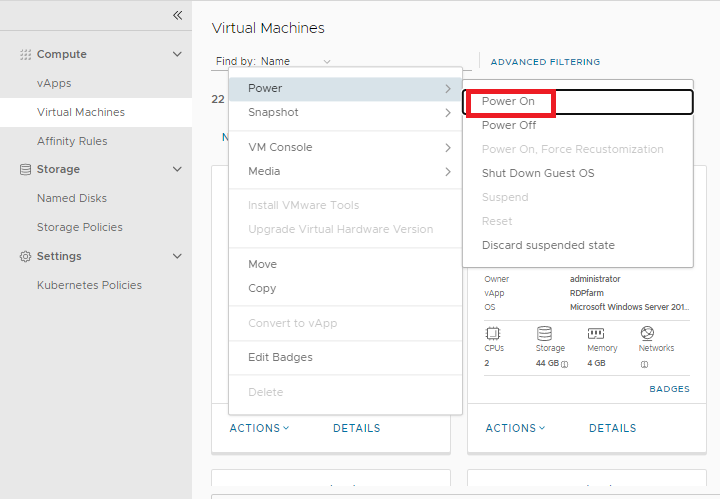Click the 44 GB storage value
720x499 pixels.
coord(547,363)
